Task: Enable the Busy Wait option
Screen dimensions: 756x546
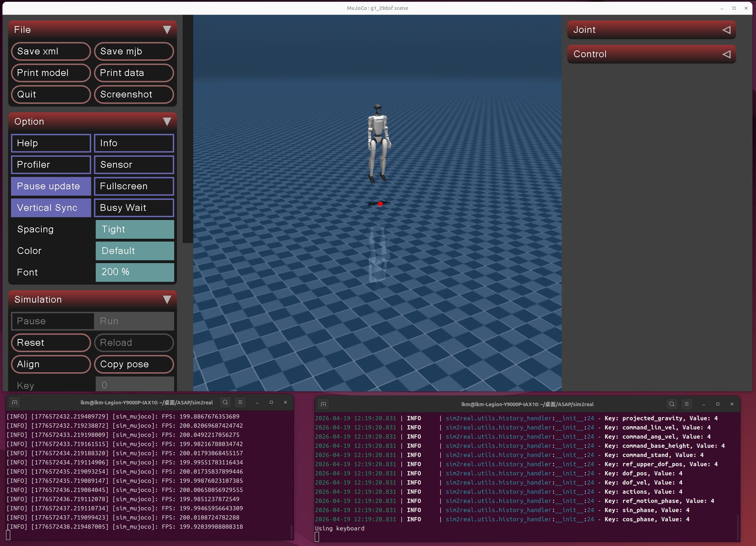Action: 134,208
